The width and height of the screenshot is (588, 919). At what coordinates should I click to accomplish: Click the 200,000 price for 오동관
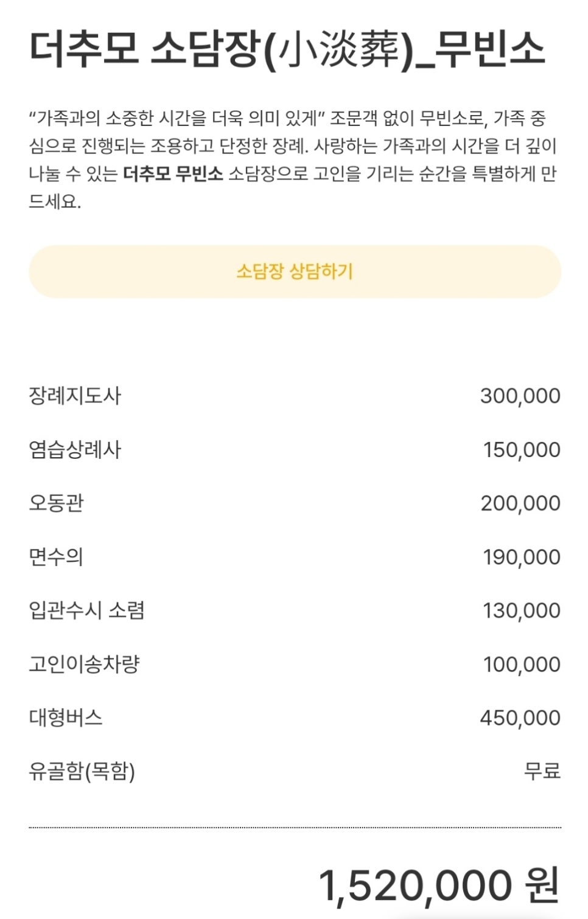tap(520, 503)
